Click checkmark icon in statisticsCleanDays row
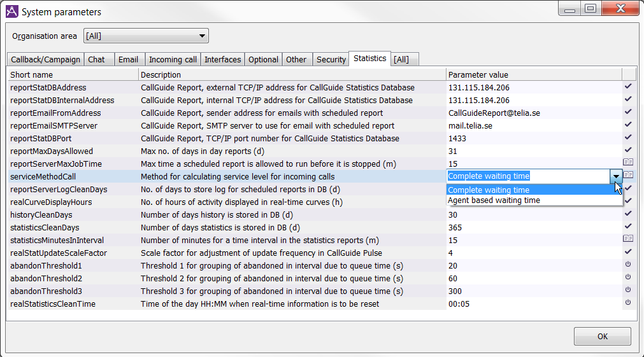 point(628,227)
